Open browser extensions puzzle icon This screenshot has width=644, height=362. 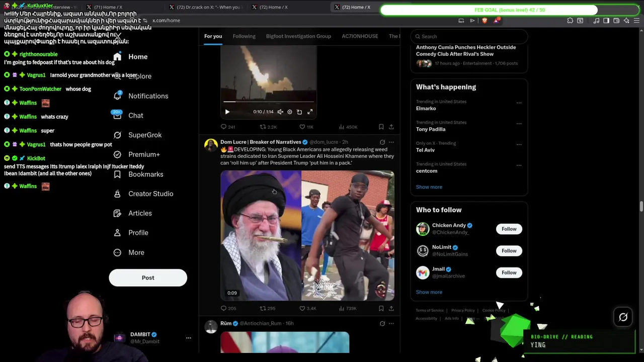[x=570, y=21]
